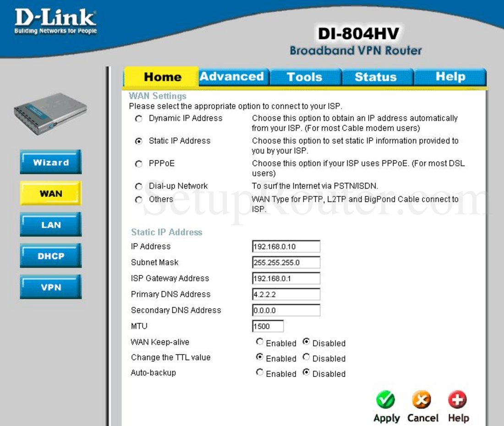Switch to the Home tab

[x=162, y=76]
